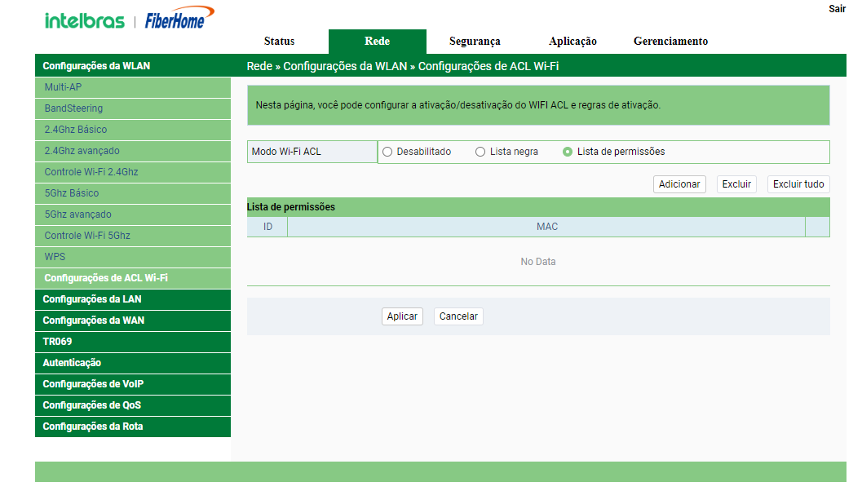Expand Configurações da WAN menu
Viewport: 862px width, 504px height.
click(133, 321)
